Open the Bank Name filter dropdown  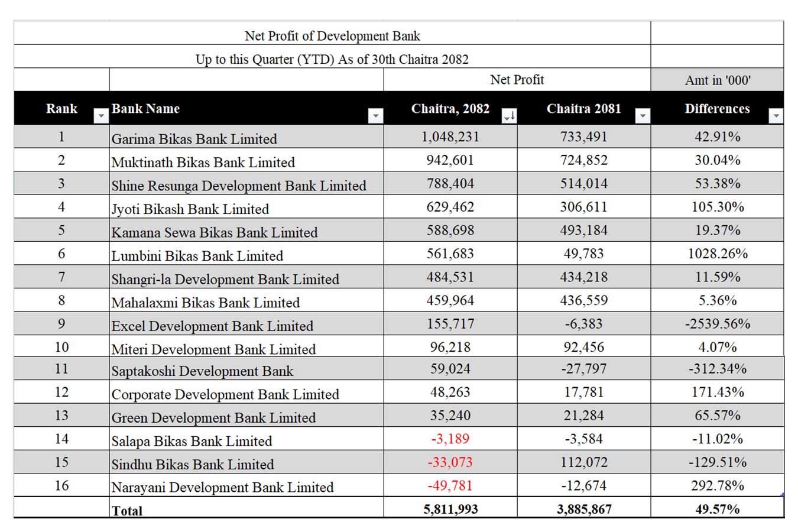click(375, 116)
